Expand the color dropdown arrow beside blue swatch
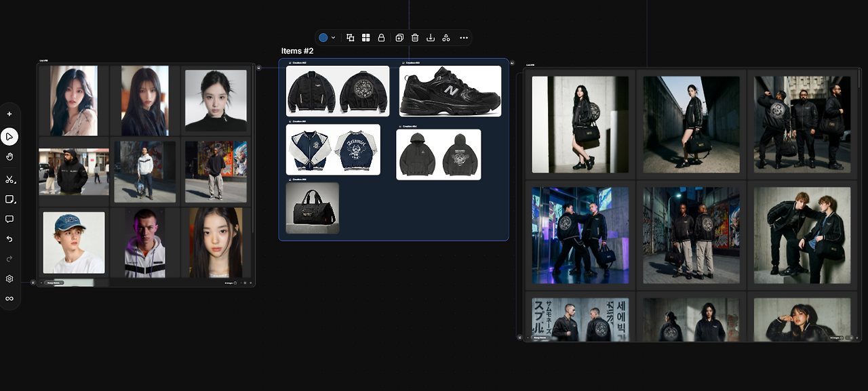Viewport: 868px width, 391px height. pos(333,38)
